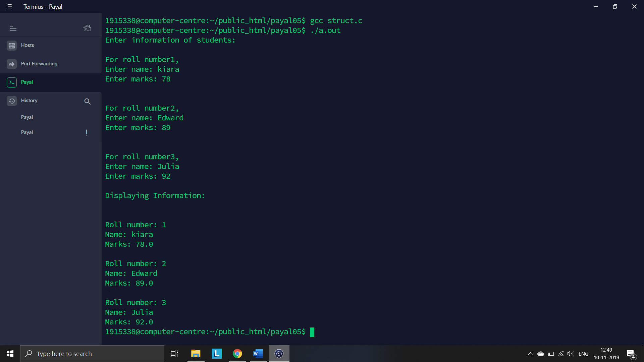
Task: Show hidden system tray icons chevron
Action: pyautogui.click(x=530, y=354)
